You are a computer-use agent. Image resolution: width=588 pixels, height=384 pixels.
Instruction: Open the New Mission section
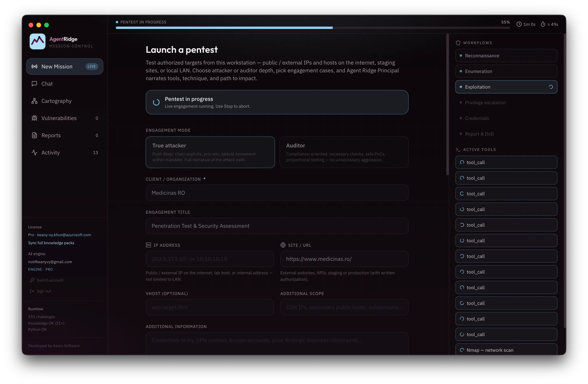65,66
